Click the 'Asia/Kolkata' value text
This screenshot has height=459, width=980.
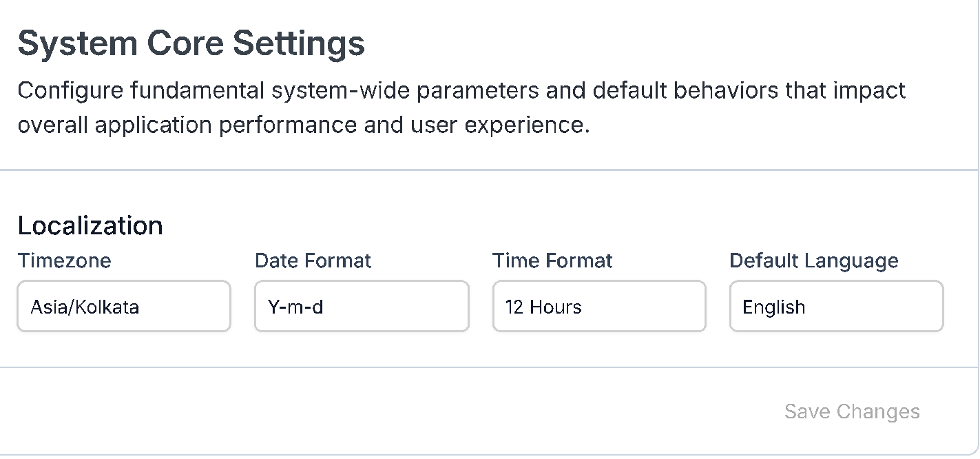click(x=85, y=307)
